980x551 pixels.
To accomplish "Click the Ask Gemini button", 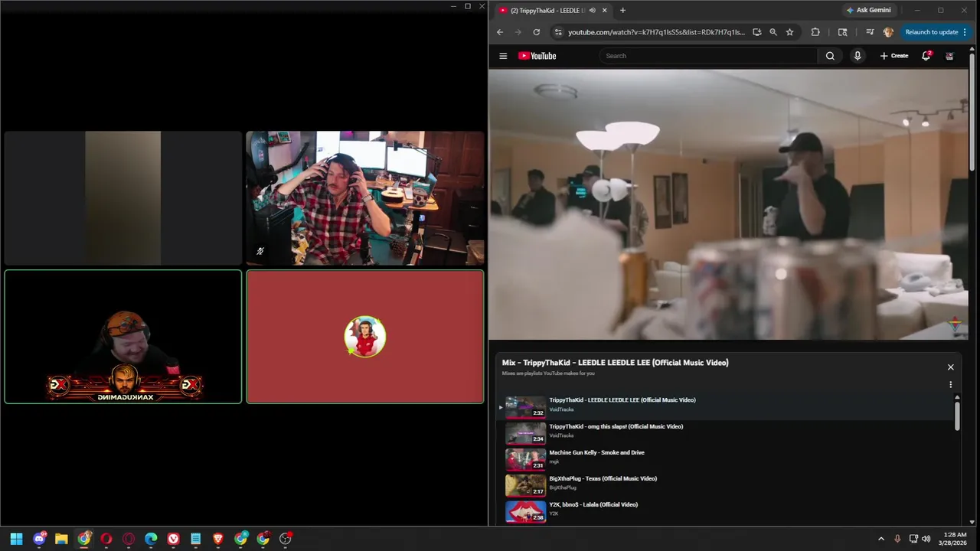I will 868,10.
